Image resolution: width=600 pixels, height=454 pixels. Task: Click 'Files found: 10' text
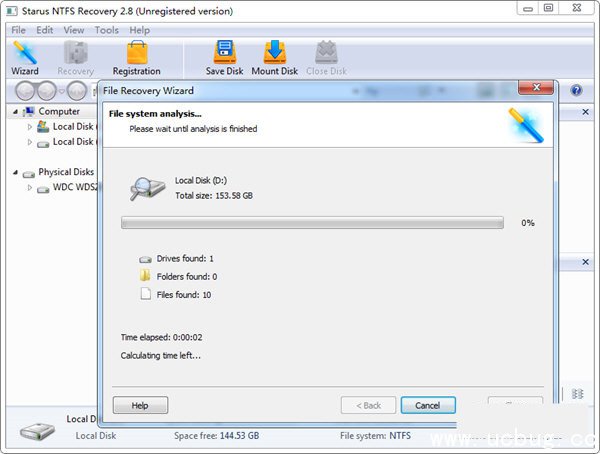click(184, 295)
